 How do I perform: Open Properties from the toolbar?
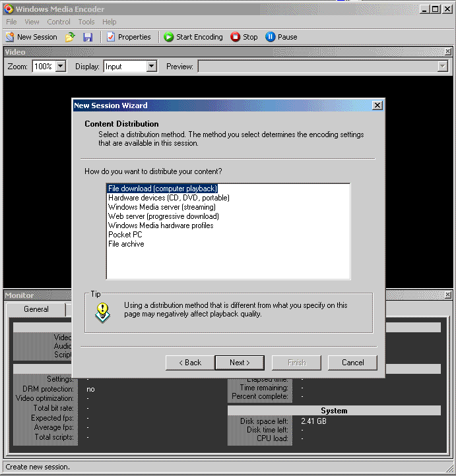(x=129, y=37)
